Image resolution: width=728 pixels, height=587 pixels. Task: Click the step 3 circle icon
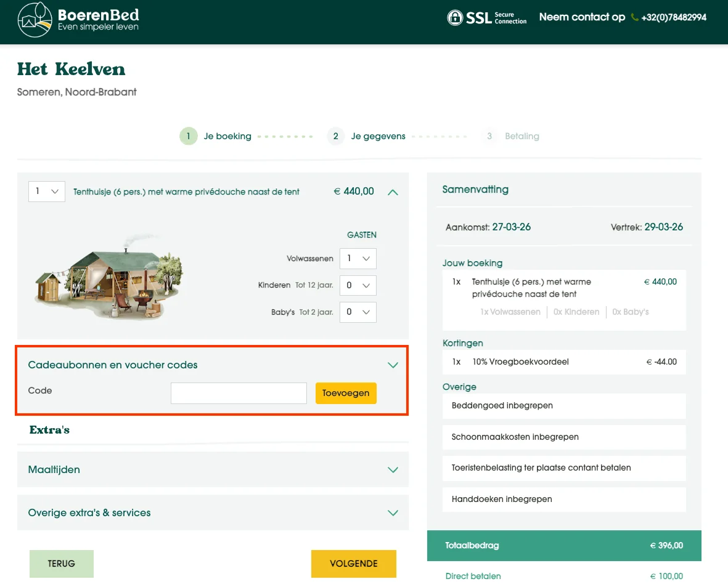[x=489, y=136]
